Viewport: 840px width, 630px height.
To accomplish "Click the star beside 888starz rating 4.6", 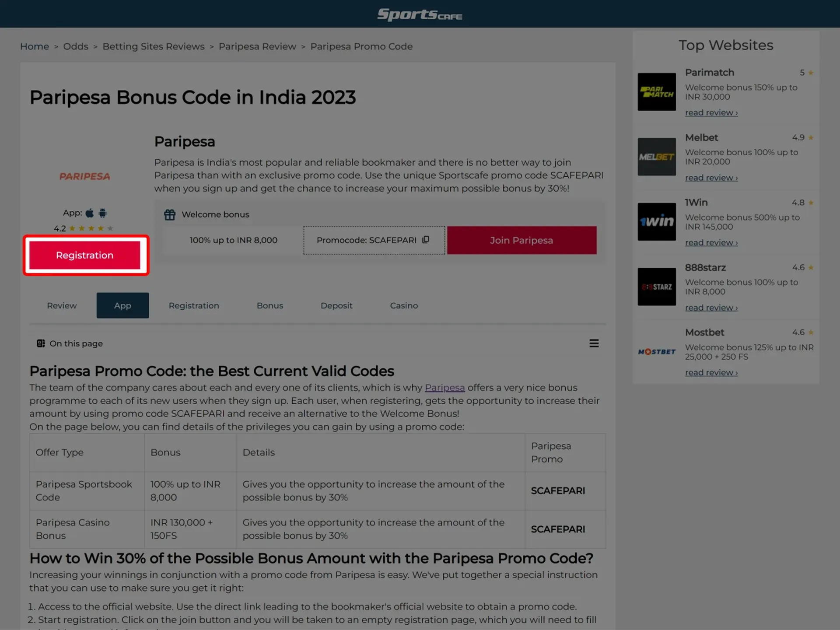I will pos(811,267).
